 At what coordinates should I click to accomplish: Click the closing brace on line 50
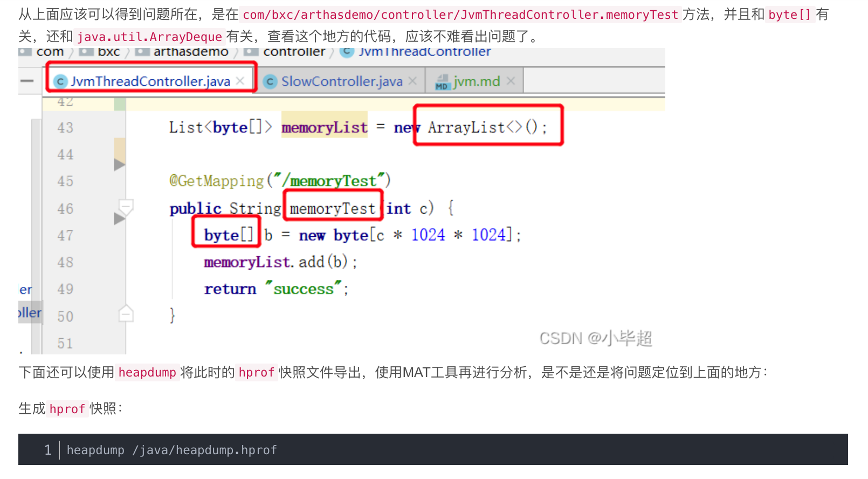coord(173,315)
